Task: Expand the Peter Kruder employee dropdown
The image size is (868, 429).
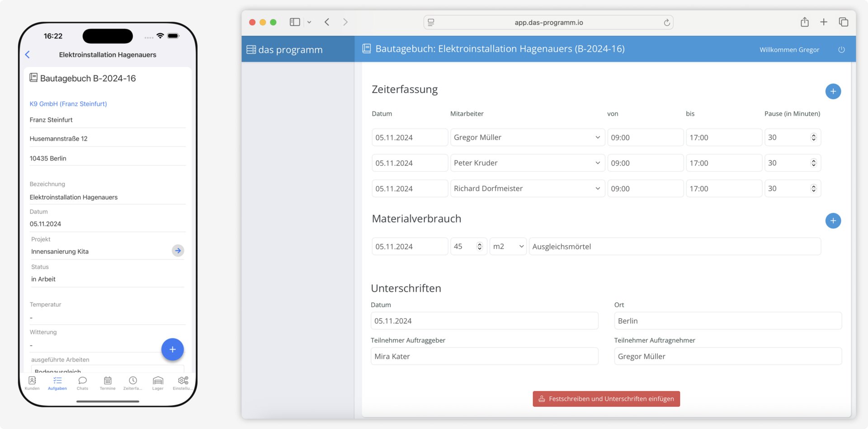Action: pyautogui.click(x=527, y=163)
